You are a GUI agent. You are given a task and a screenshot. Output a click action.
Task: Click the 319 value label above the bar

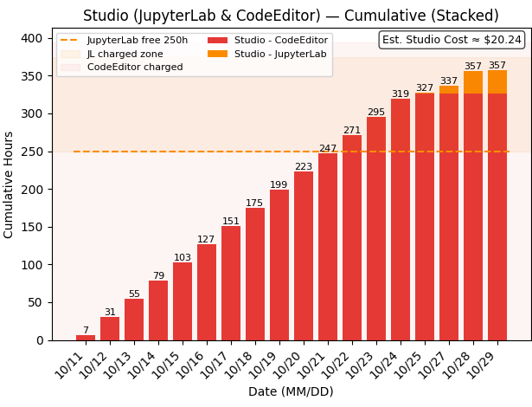tap(401, 94)
